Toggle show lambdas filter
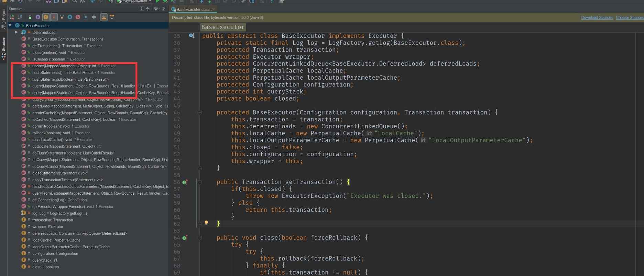Viewport: 644px width, 276px height. click(x=78, y=17)
